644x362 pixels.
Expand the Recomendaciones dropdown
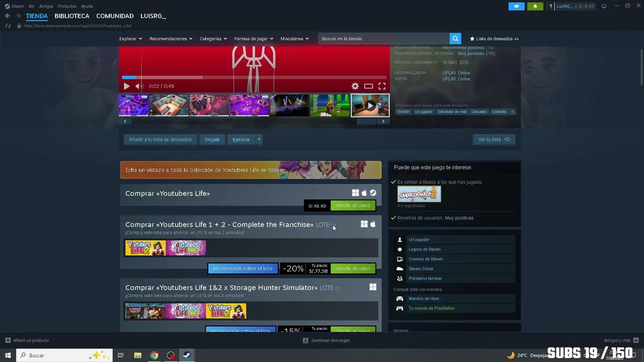pos(171,39)
